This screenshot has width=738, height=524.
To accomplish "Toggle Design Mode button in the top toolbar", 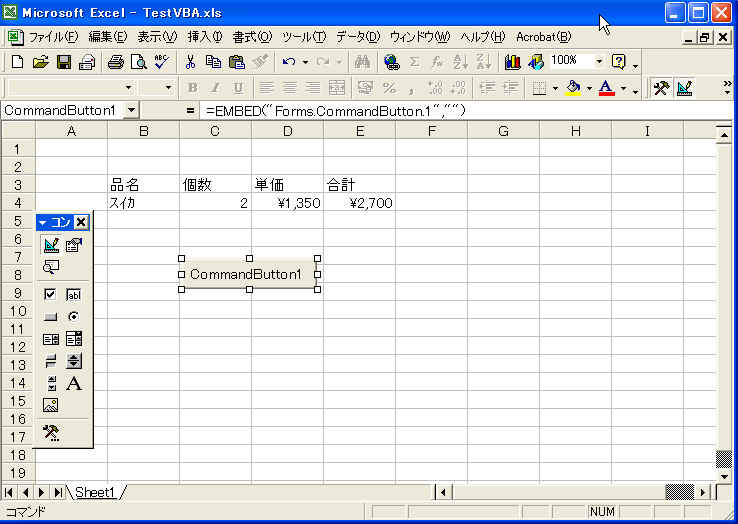I will 684,88.
